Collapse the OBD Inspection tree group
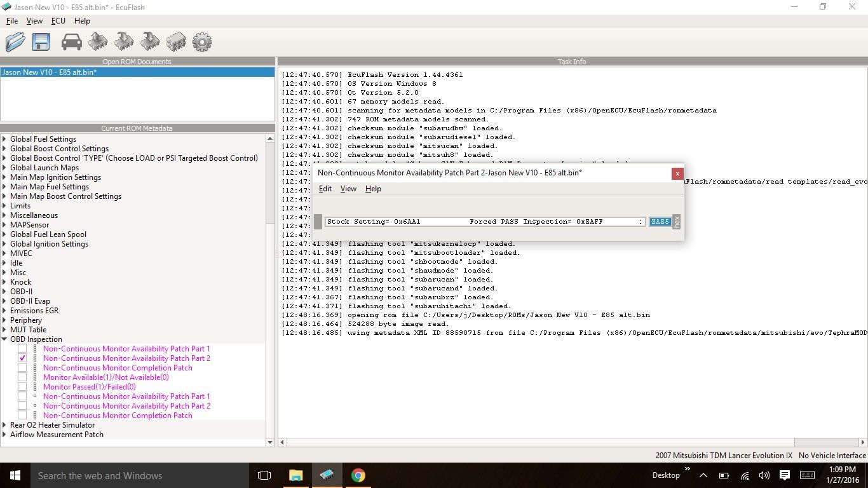Screen dimensions: 868x488 4,339
